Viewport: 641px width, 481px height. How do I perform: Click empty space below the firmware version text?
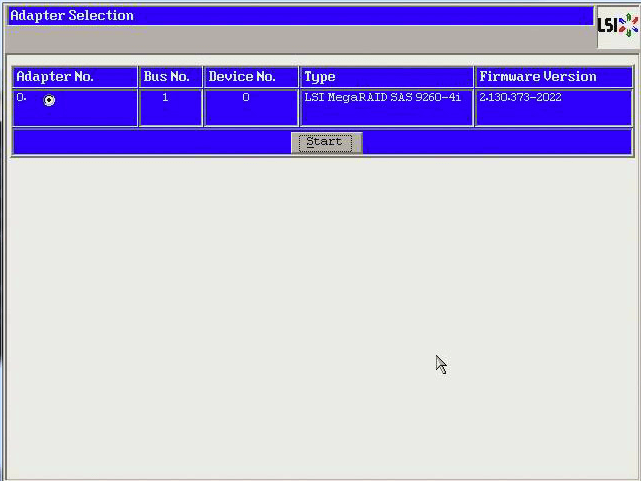click(x=553, y=116)
